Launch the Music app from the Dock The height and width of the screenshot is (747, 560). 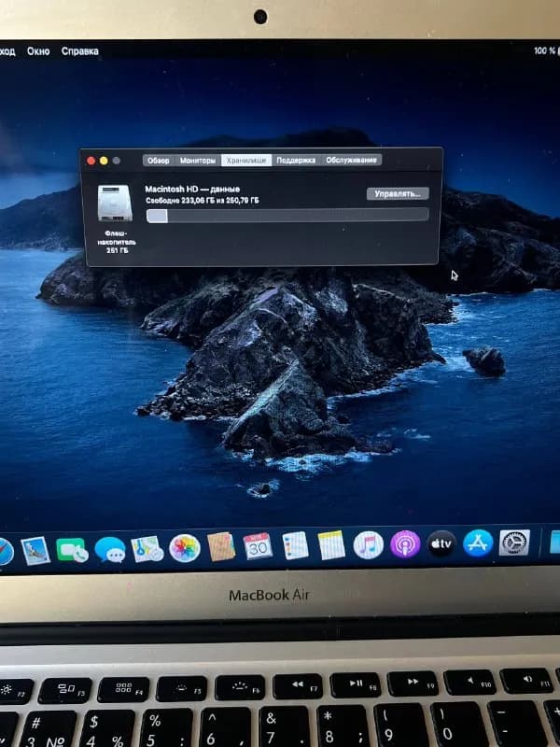[x=368, y=544]
